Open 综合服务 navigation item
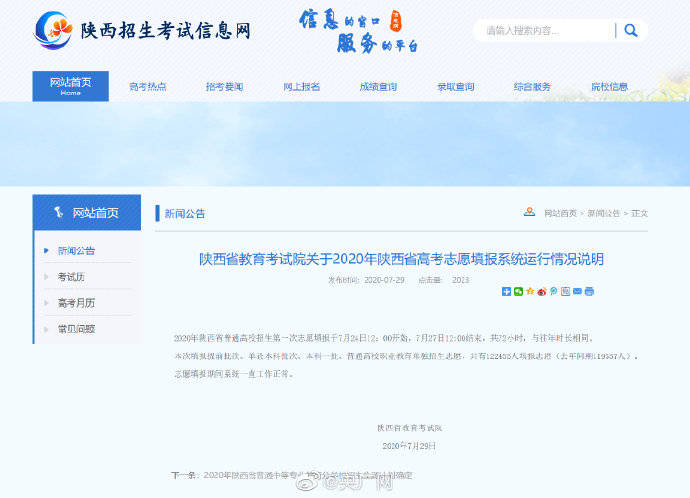The width and height of the screenshot is (690, 498). pyautogui.click(x=532, y=87)
